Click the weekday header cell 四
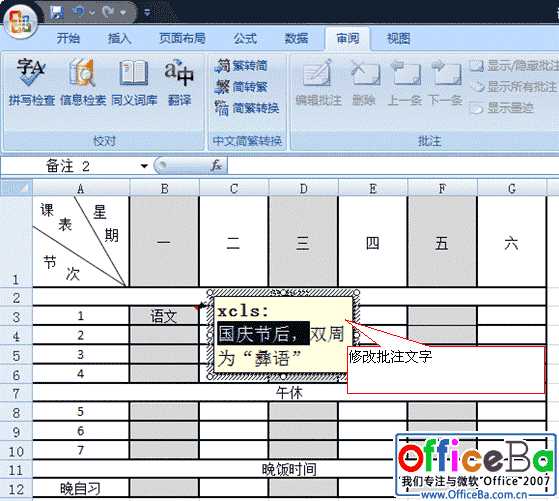 point(373,242)
